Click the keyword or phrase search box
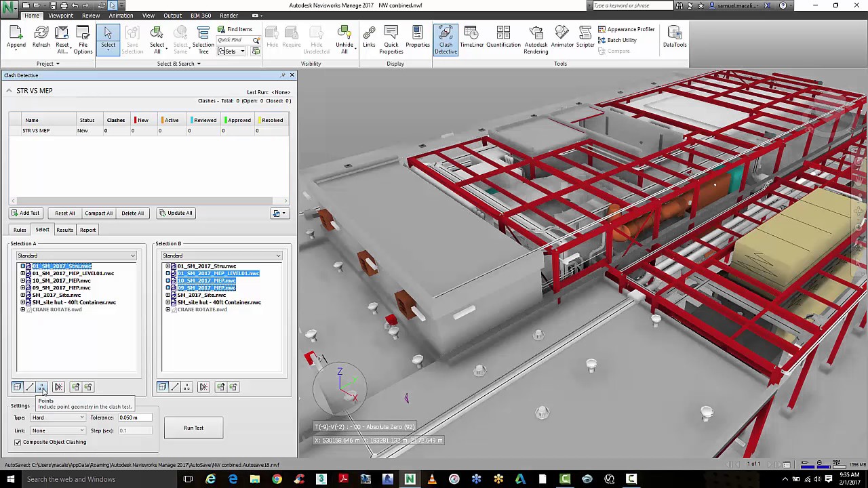This screenshot has width=868, height=488. pos(632,5)
